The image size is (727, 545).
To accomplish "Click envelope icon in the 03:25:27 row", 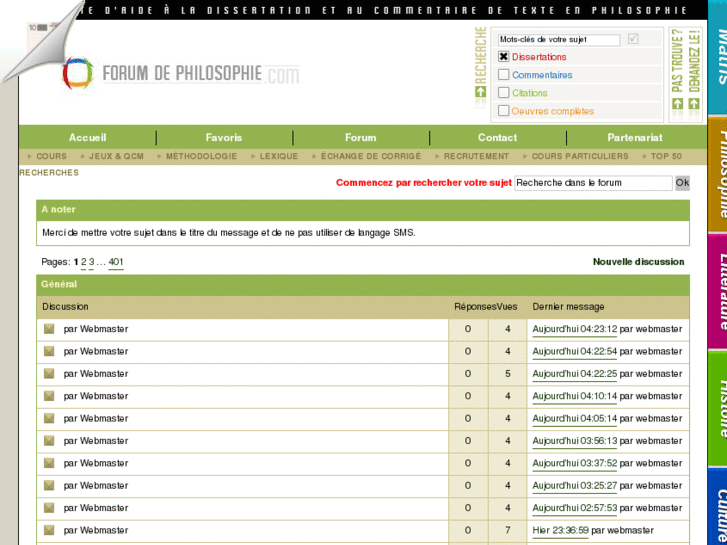I will point(49,485).
